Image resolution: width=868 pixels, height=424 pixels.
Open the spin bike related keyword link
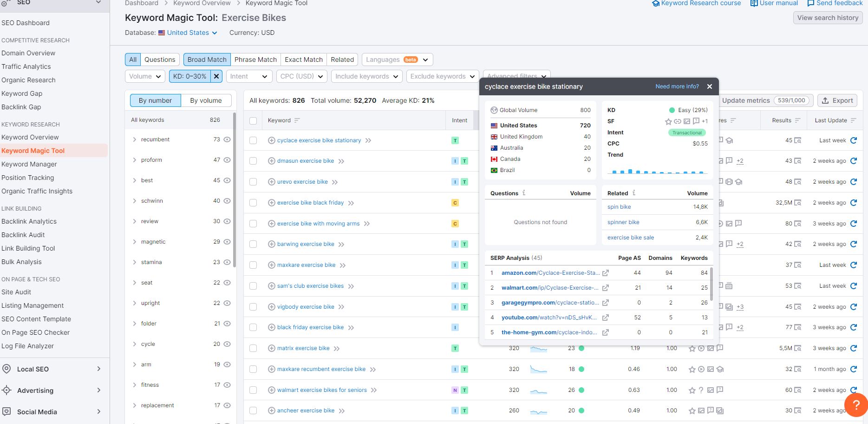[x=619, y=207]
